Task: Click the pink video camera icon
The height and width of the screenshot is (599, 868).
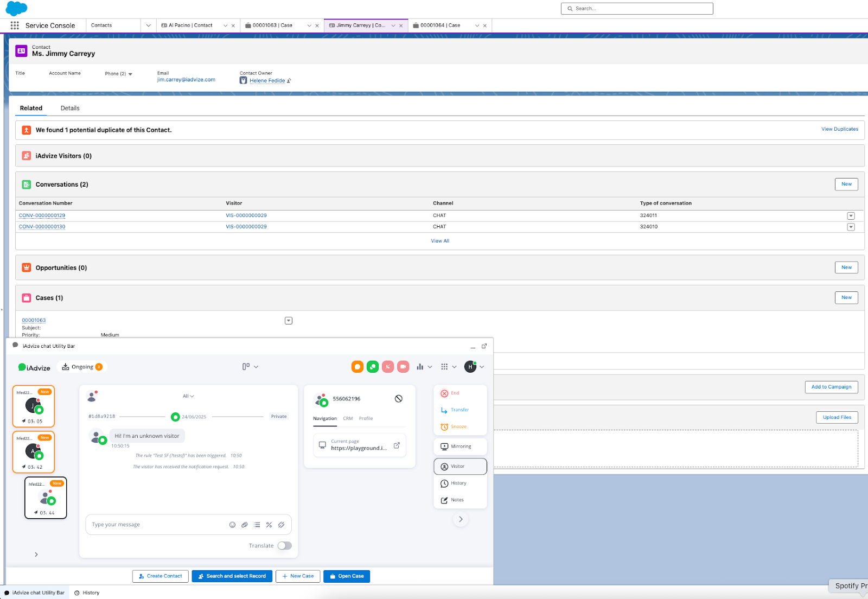Action: pos(403,367)
